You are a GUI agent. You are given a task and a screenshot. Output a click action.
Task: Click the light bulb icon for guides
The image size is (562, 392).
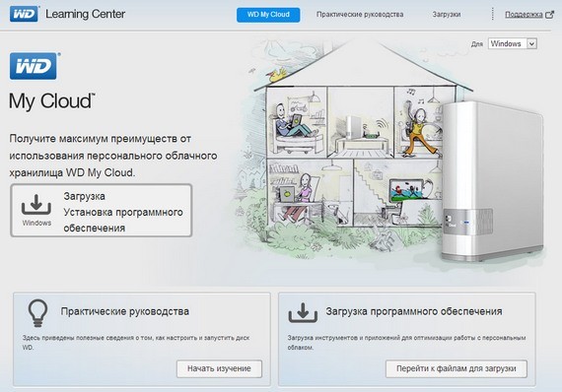point(37,313)
